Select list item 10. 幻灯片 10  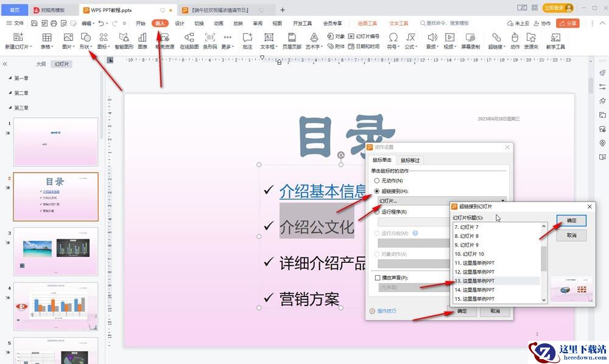(496, 254)
